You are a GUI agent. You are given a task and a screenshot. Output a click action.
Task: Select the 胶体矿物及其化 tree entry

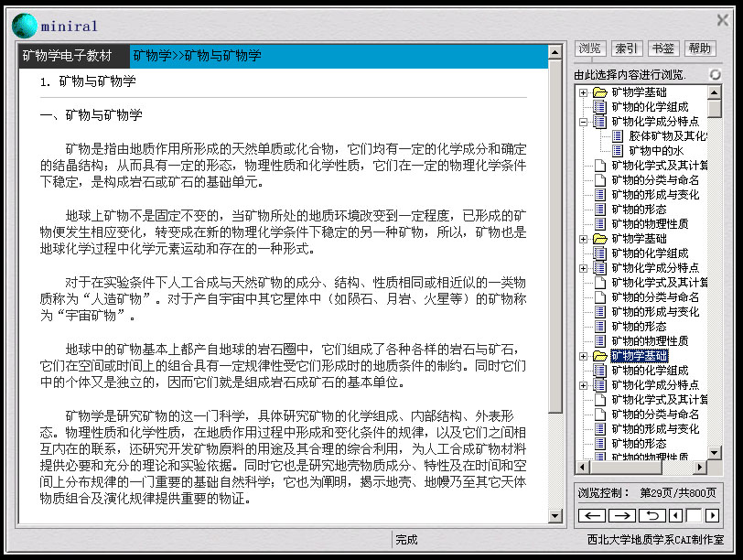point(667,136)
